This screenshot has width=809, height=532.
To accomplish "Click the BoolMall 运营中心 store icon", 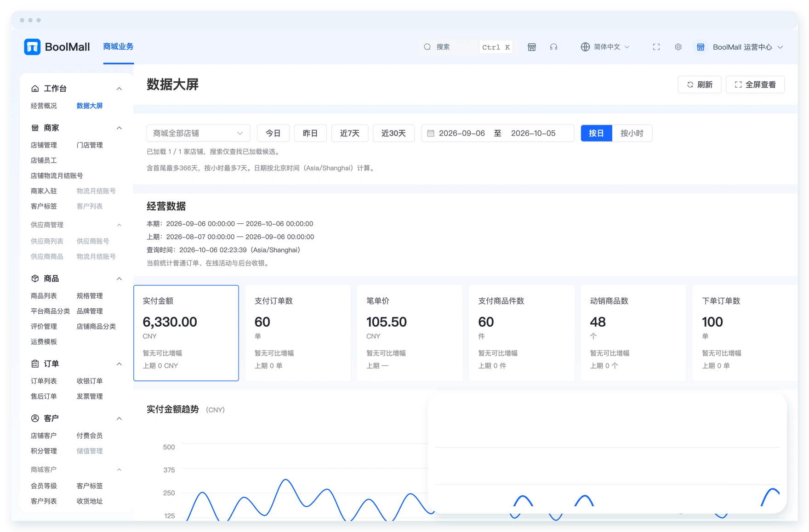I will pyautogui.click(x=701, y=47).
